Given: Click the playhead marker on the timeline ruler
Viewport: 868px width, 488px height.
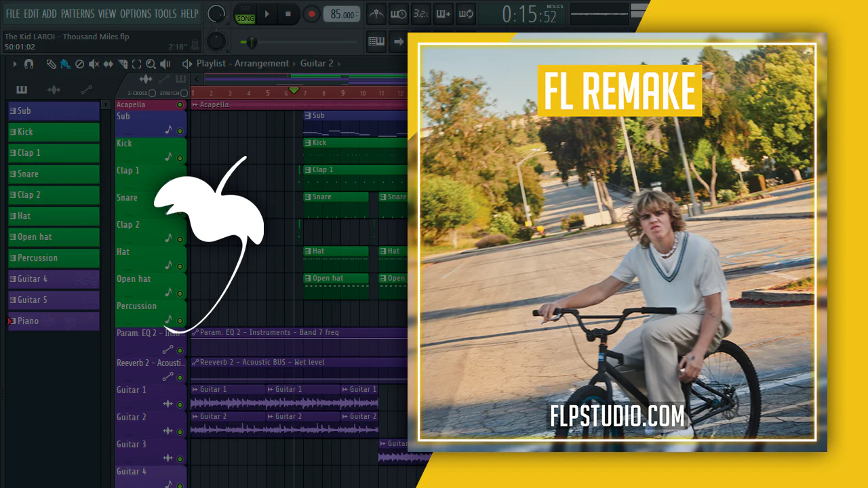Looking at the screenshot, I should (294, 91).
